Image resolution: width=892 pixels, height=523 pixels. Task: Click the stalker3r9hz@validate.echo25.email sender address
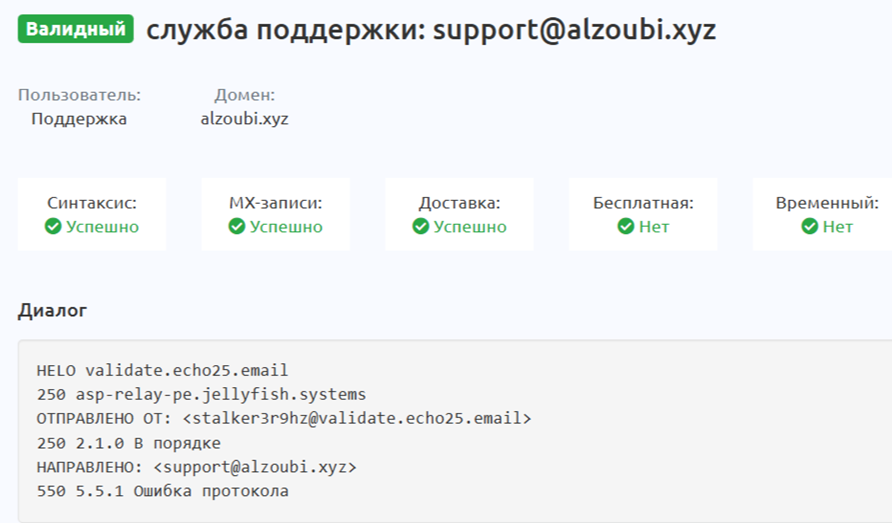[357, 418]
